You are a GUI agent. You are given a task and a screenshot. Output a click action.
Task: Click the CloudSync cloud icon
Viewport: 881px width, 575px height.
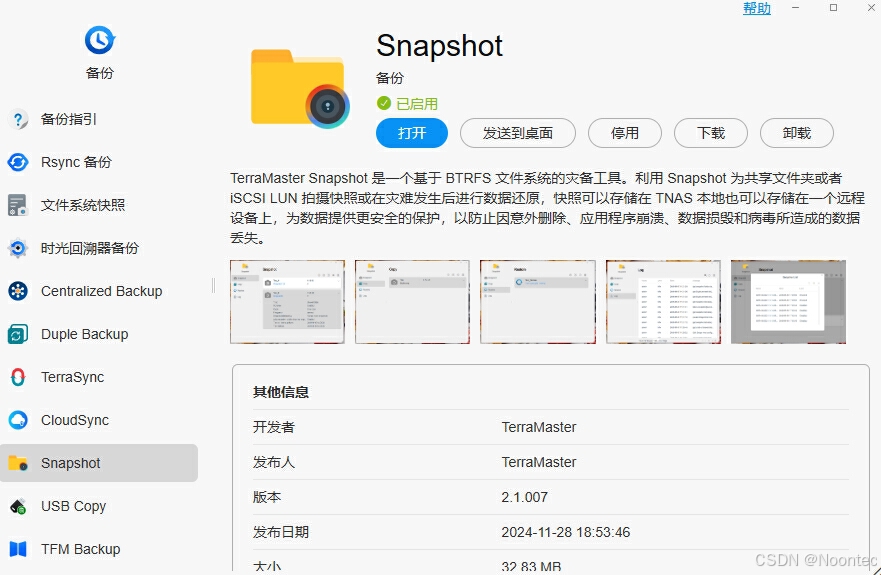18,420
